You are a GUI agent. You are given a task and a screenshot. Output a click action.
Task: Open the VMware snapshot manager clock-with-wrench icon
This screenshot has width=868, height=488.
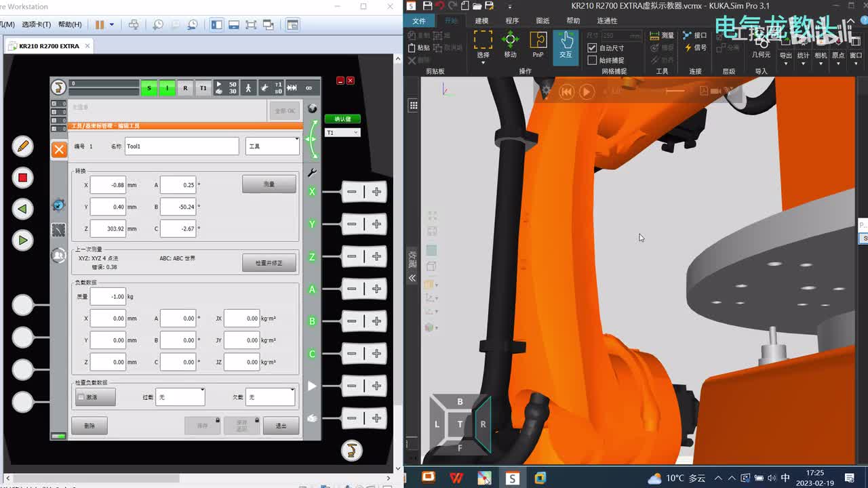point(193,24)
